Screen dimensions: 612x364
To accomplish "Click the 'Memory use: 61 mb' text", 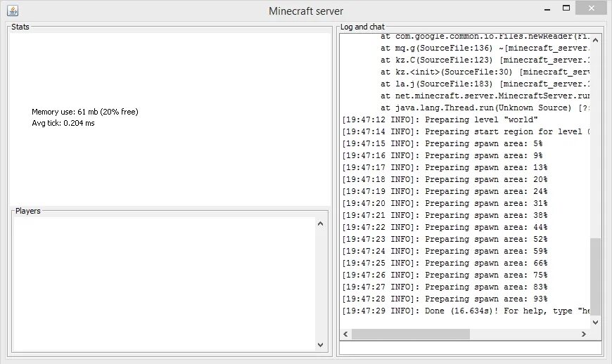I will (84, 112).
